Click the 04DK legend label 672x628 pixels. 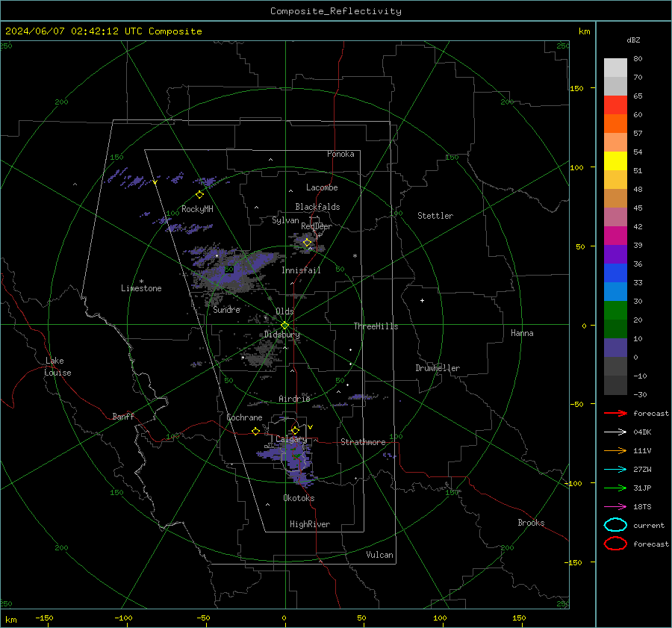[642, 432]
